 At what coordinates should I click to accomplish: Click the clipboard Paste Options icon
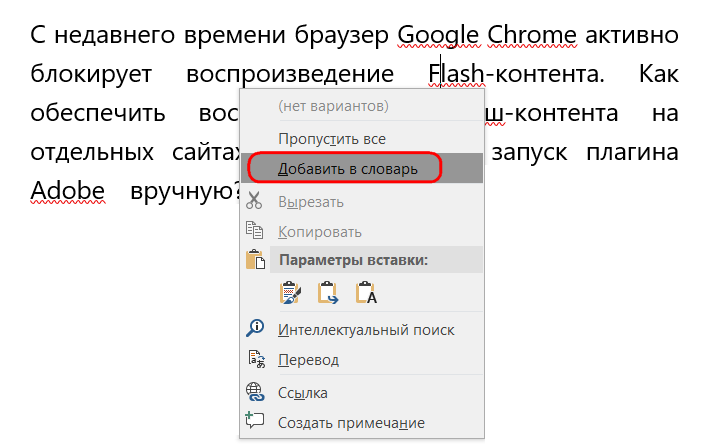pos(255,260)
